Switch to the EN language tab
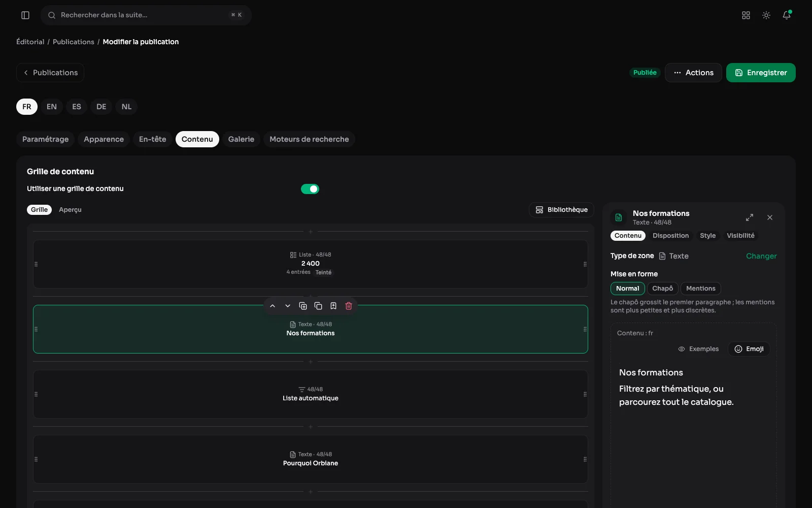The height and width of the screenshot is (508, 812). [x=52, y=107]
